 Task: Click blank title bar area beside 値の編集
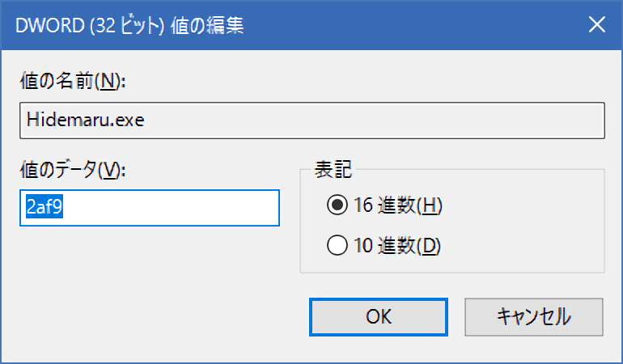pyautogui.click(x=405, y=24)
